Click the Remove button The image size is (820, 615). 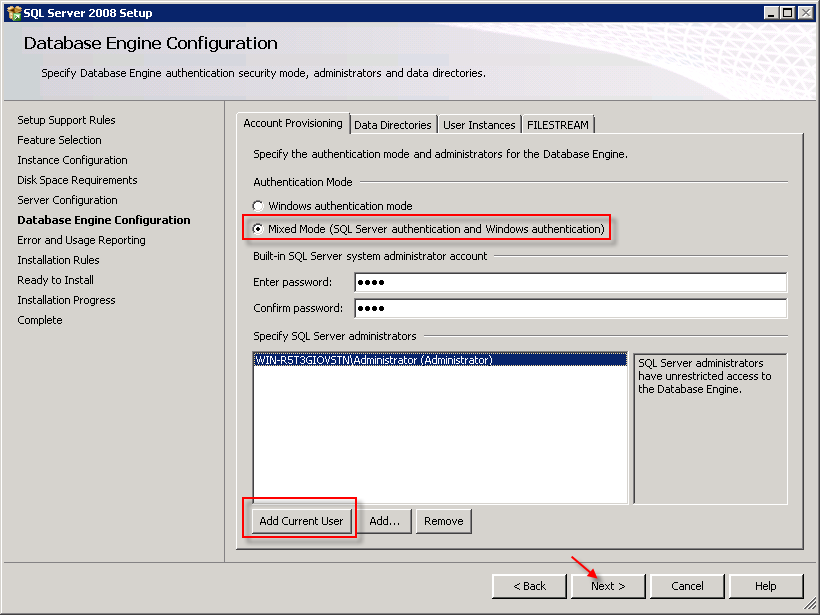[443, 521]
